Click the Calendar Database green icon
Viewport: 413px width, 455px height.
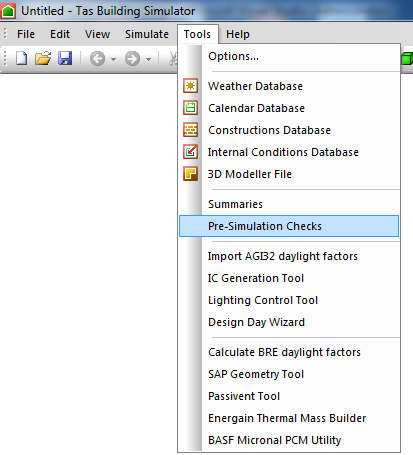click(190, 108)
